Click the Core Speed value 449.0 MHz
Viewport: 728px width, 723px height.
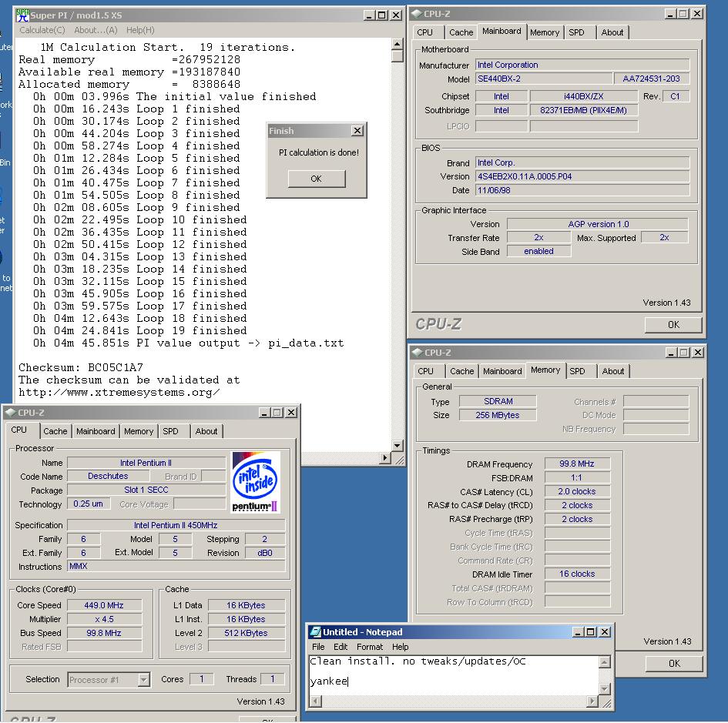coord(104,606)
